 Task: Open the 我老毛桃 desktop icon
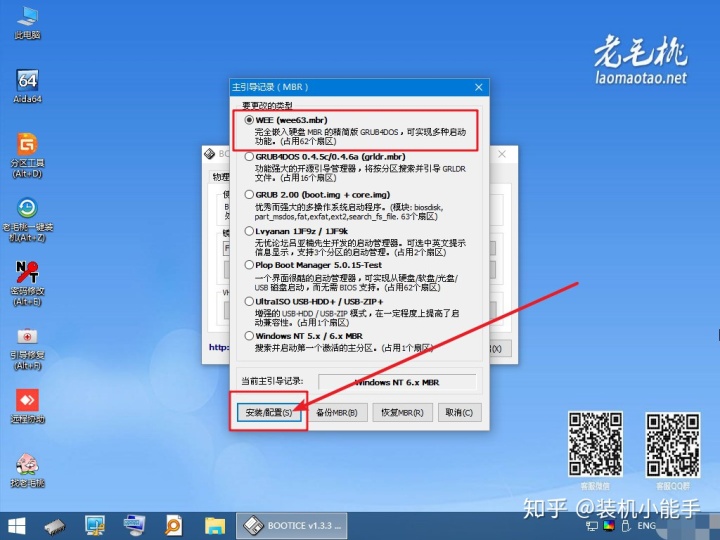(x=28, y=470)
